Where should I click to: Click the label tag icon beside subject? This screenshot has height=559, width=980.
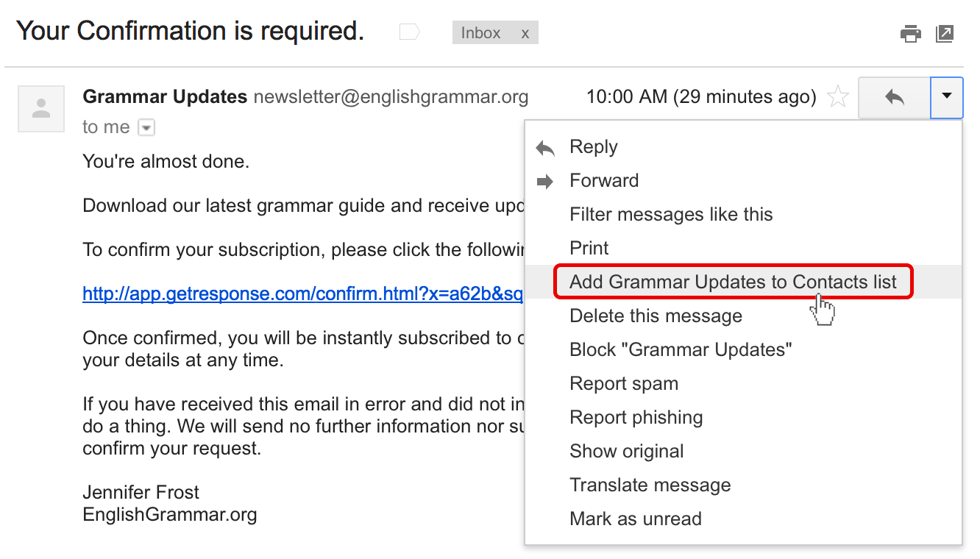coord(409,32)
